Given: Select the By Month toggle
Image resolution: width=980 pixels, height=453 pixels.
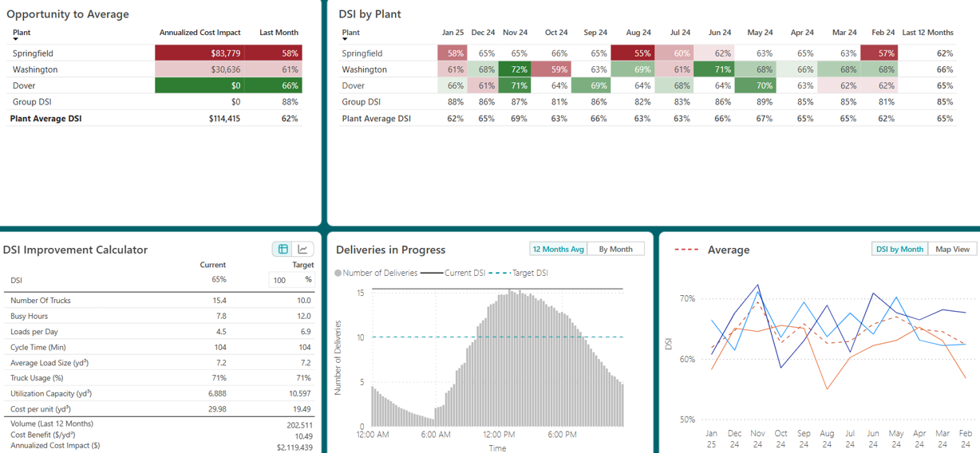Looking at the screenshot, I should 615,250.
